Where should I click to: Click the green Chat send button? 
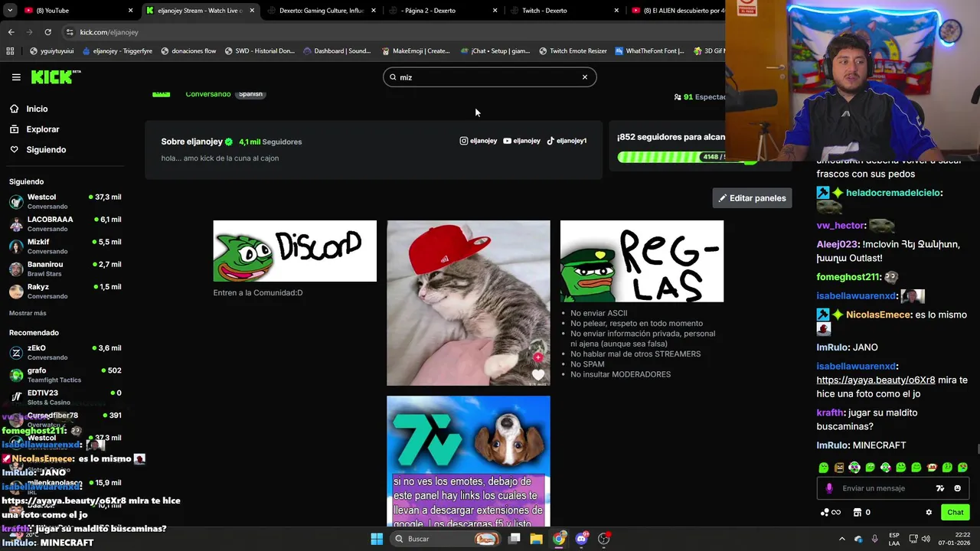point(955,512)
